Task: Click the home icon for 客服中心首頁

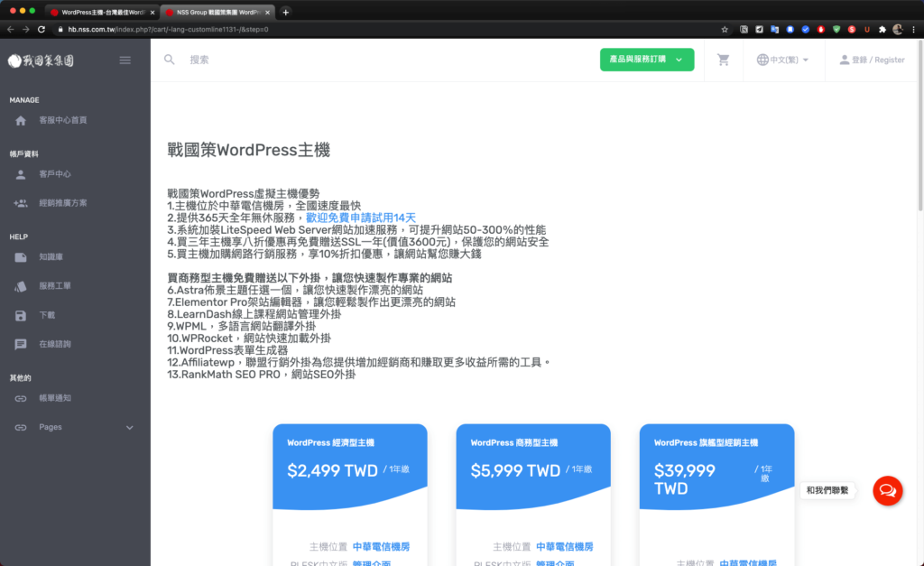Action: click(x=21, y=120)
